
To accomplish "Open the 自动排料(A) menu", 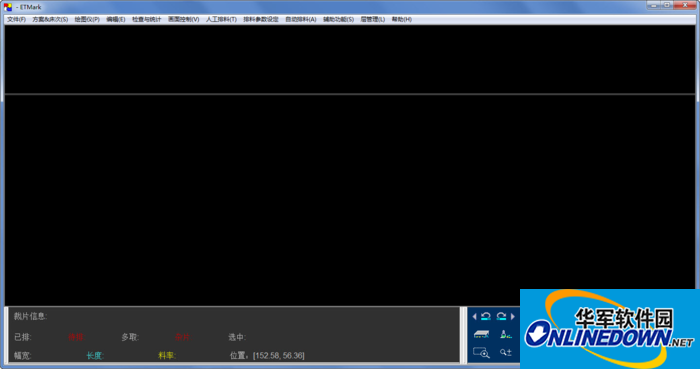I will pos(300,20).
